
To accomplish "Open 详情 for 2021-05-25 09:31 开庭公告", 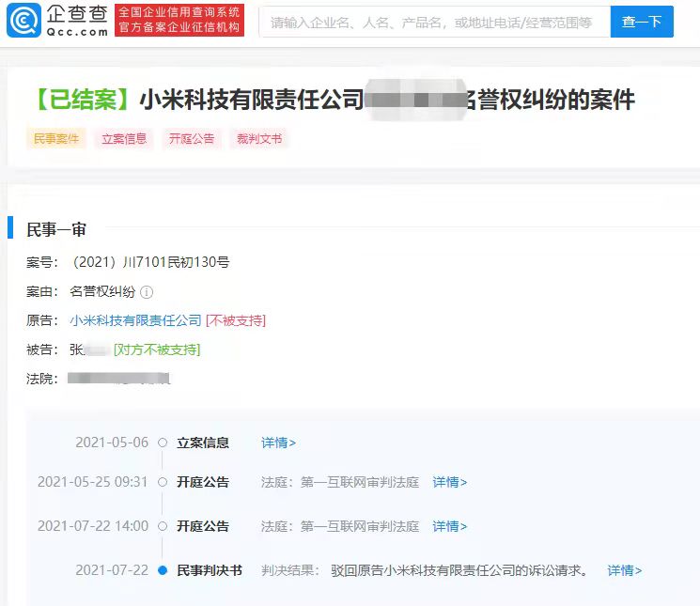I will (x=449, y=482).
